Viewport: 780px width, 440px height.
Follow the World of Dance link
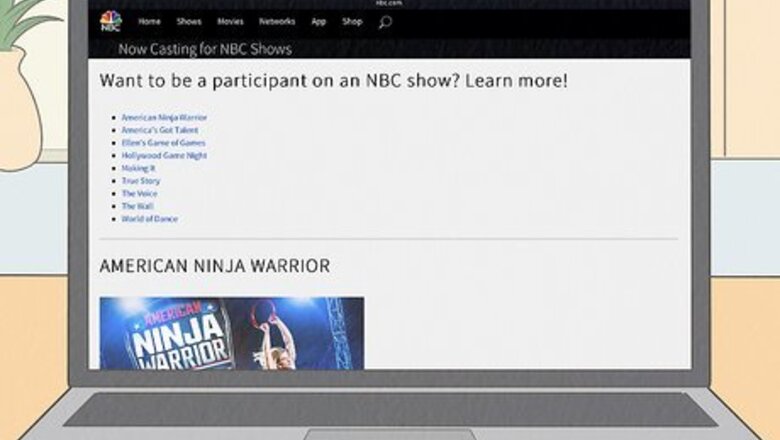[150, 219]
